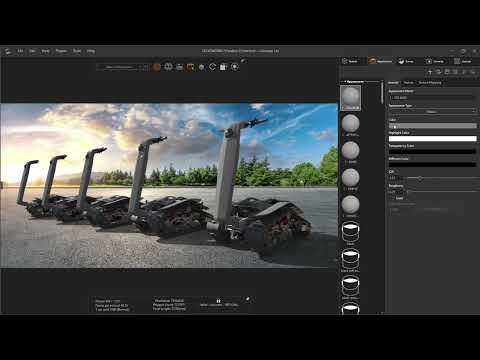Click the third icon in the palette toolbar
Image resolution: width=480 pixels, height=360 pixels.
tap(447, 72)
